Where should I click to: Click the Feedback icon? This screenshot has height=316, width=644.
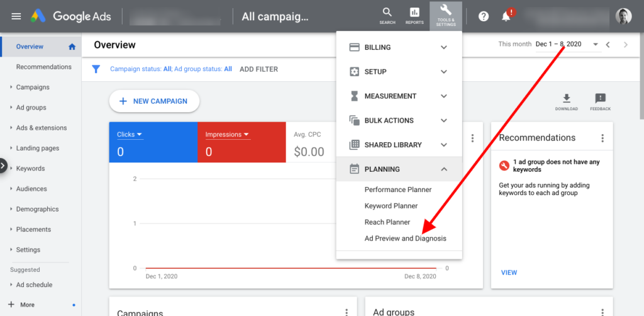click(x=600, y=102)
